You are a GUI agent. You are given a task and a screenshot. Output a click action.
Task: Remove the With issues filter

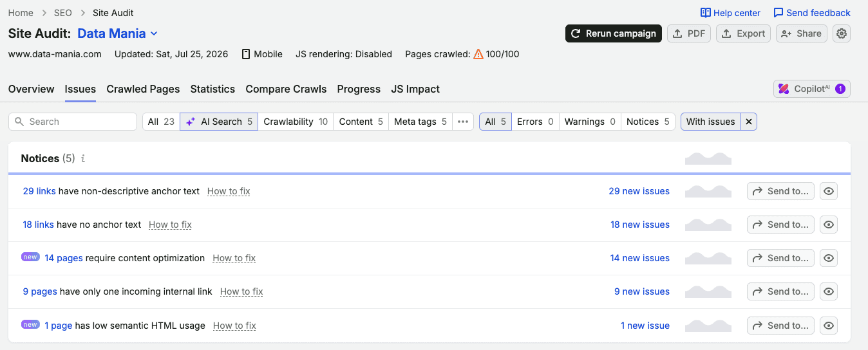pyautogui.click(x=748, y=122)
